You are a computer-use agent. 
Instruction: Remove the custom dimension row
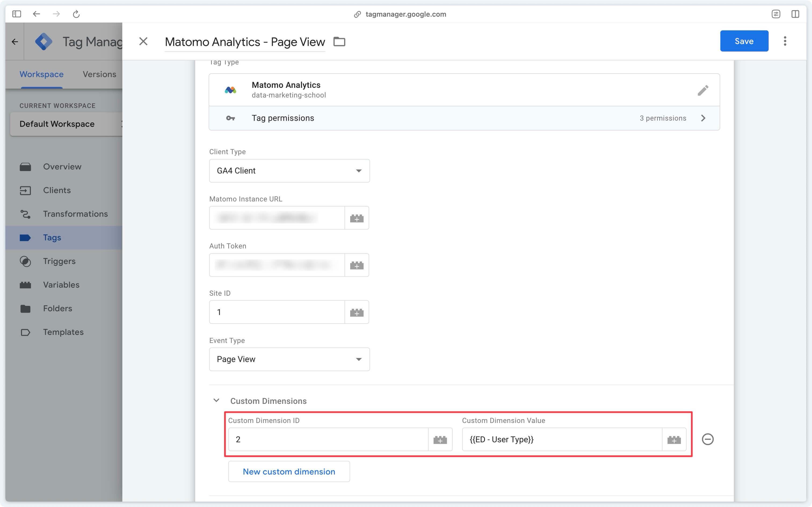(x=708, y=439)
